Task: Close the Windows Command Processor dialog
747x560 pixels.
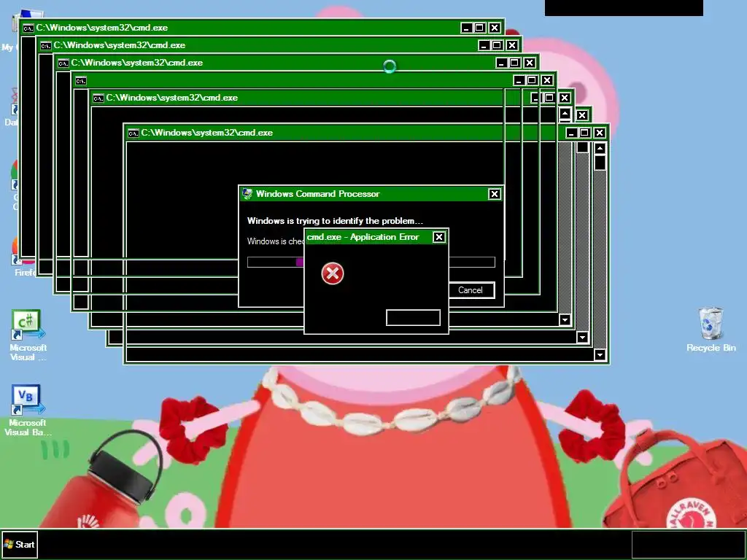Action: (495, 194)
